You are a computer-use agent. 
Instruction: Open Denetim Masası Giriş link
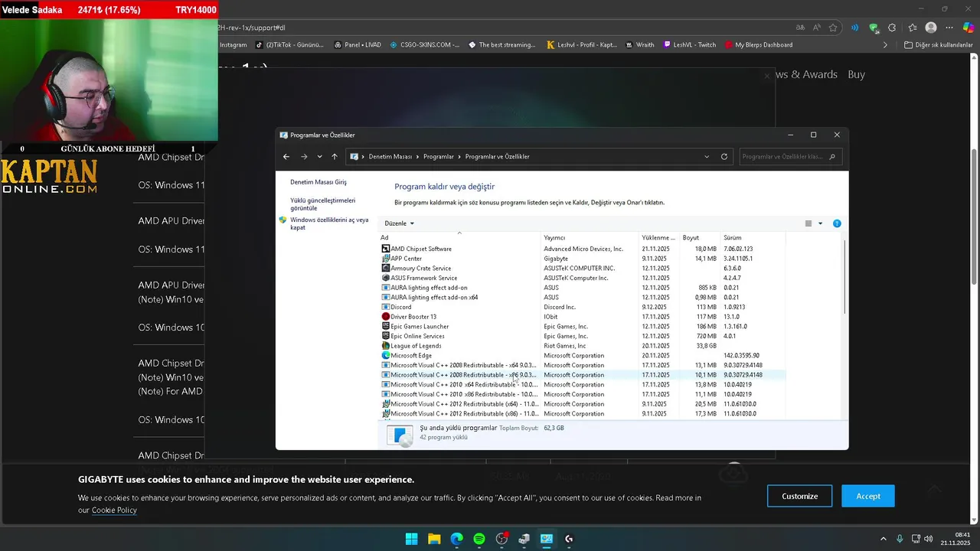point(318,182)
